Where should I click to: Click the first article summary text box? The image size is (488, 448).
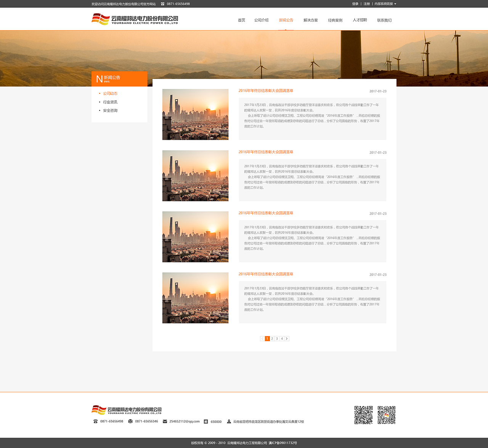tap(313, 119)
